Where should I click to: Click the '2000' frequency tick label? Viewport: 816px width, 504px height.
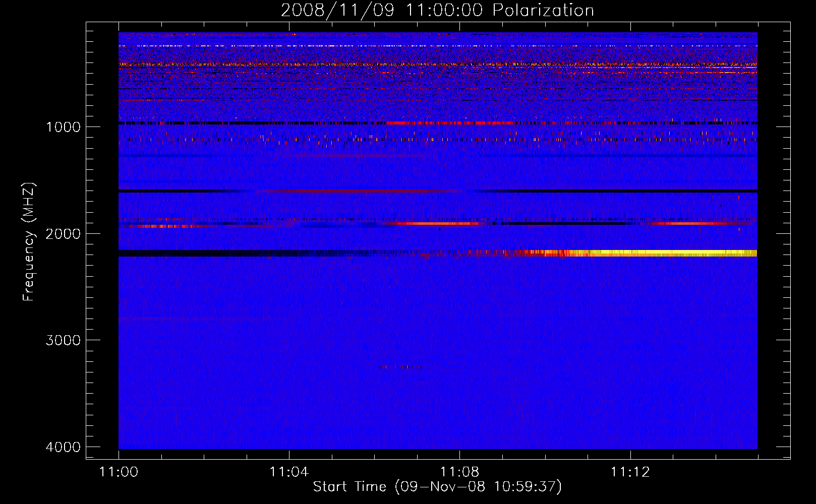[63, 233]
